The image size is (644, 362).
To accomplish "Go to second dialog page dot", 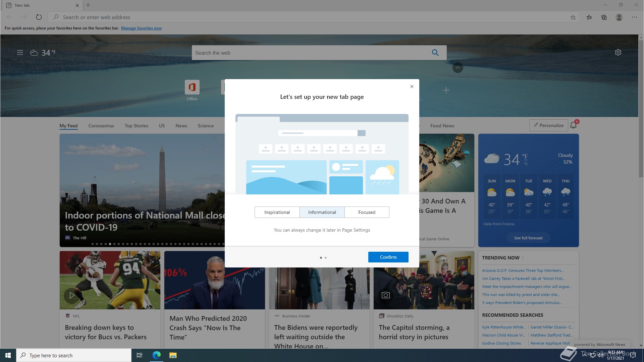I will [x=326, y=258].
